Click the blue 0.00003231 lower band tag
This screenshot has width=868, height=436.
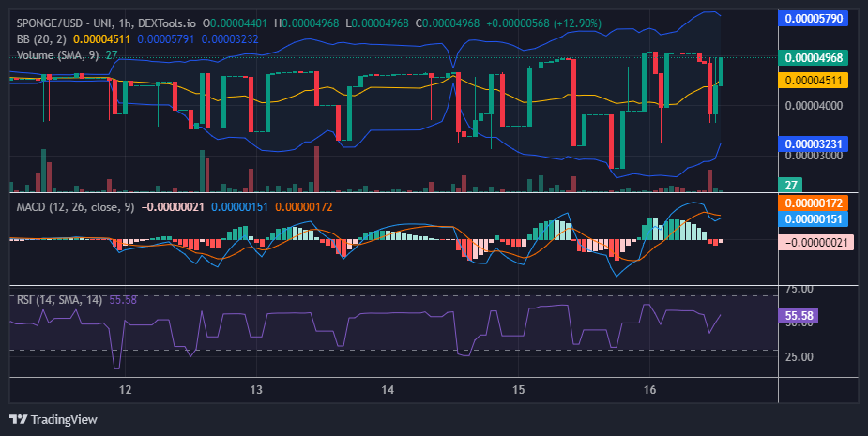point(814,143)
